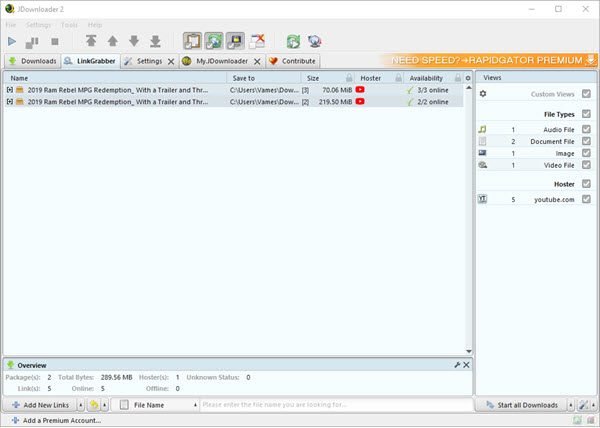
Task: Click the update check globe icon
Action: [x=315, y=41]
